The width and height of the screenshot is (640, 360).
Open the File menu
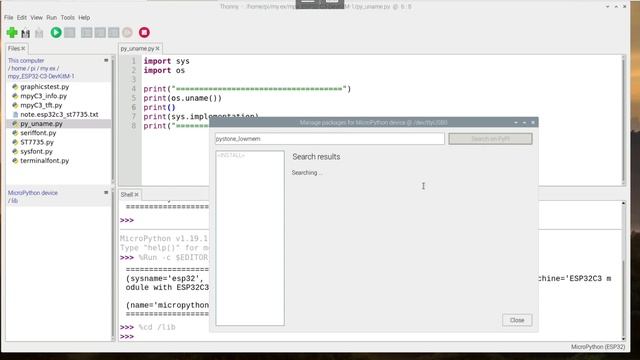tap(9, 18)
